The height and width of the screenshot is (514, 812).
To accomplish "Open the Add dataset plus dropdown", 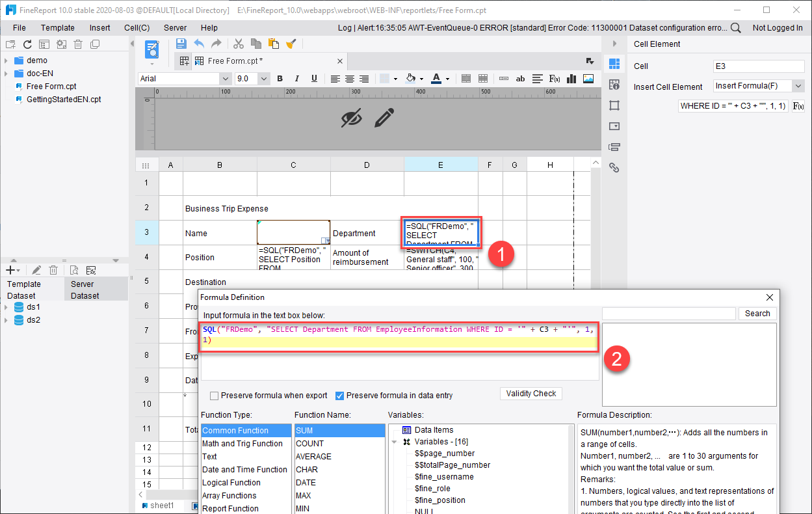I will pyautogui.click(x=12, y=270).
